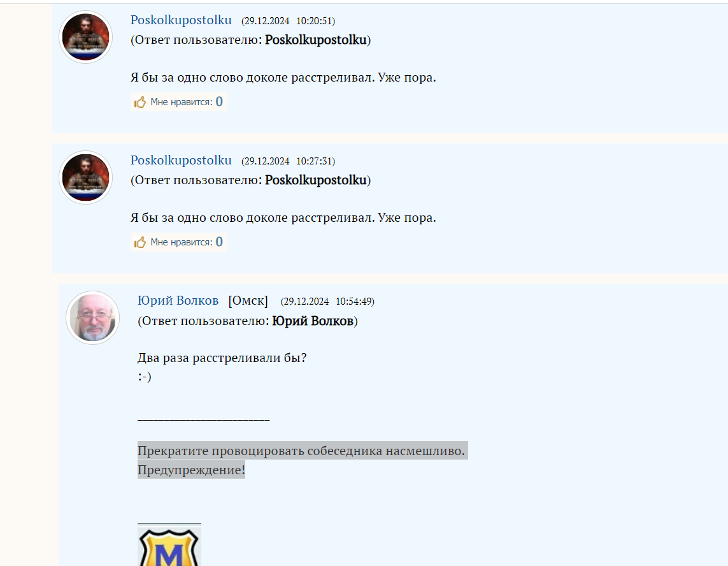Click the highlighted Предупреждение! moderator warning text

(x=191, y=470)
